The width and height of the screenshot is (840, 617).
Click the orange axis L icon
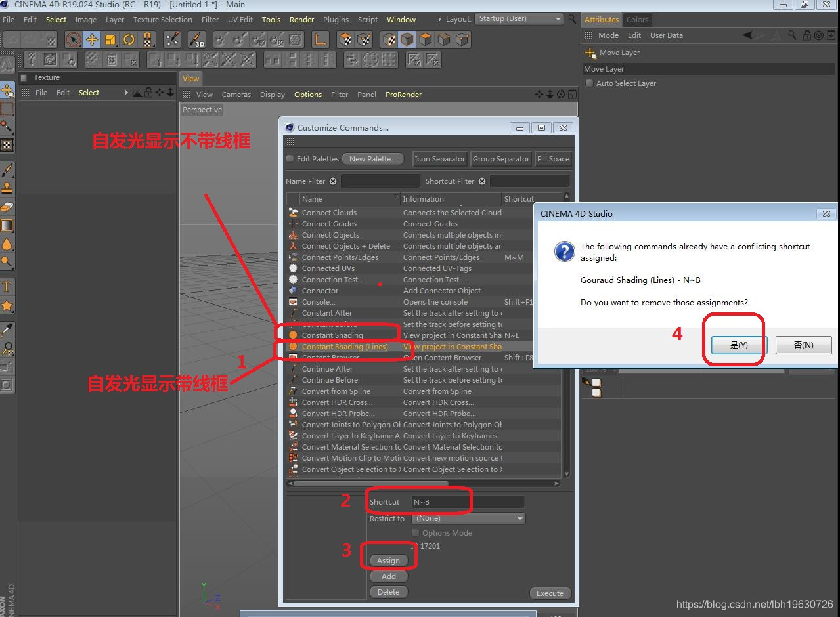[x=320, y=40]
